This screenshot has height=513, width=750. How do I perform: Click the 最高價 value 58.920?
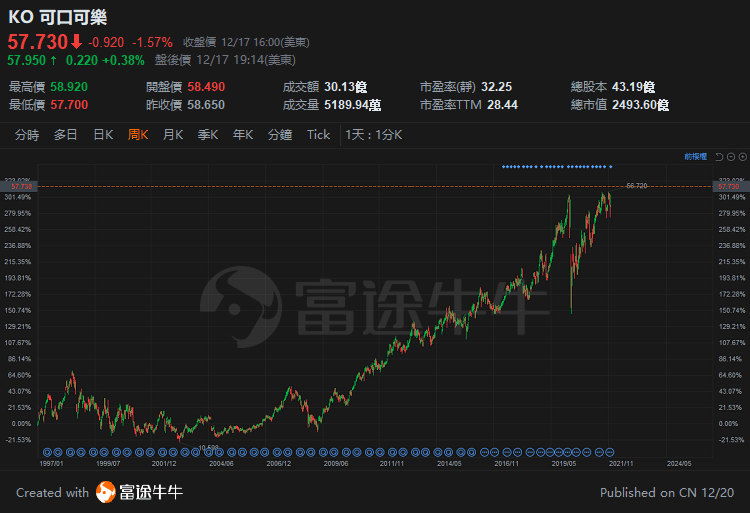(69, 87)
